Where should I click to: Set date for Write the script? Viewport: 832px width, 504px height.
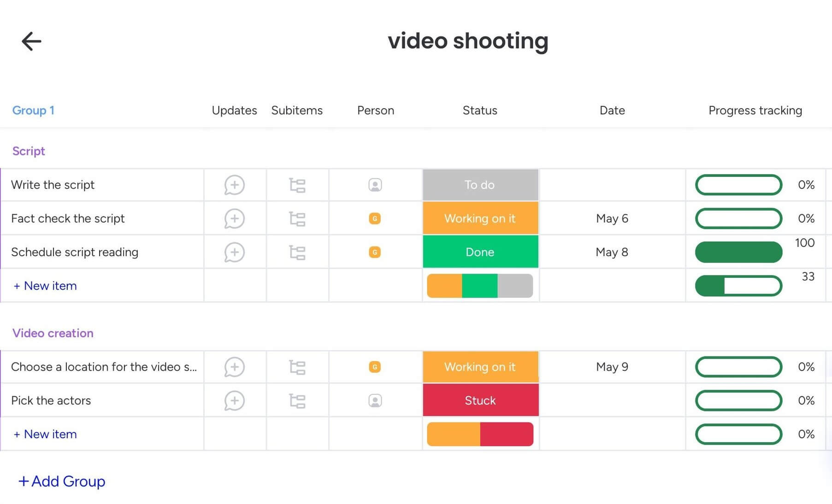[x=612, y=185]
